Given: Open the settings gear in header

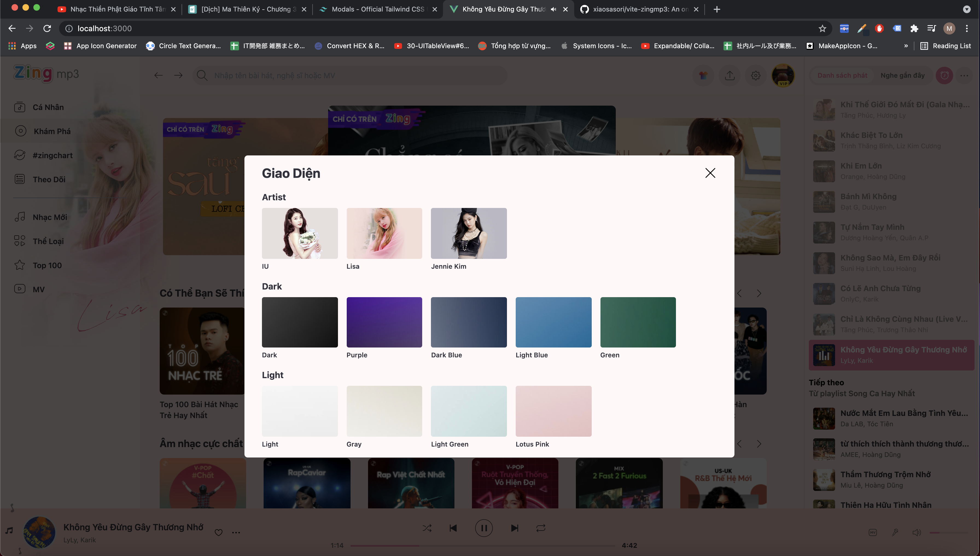Looking at the screenshot, I should coord(755,75).
